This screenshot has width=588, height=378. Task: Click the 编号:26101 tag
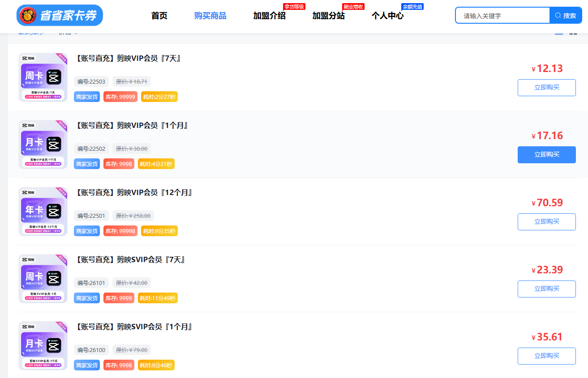click(91, 283)
